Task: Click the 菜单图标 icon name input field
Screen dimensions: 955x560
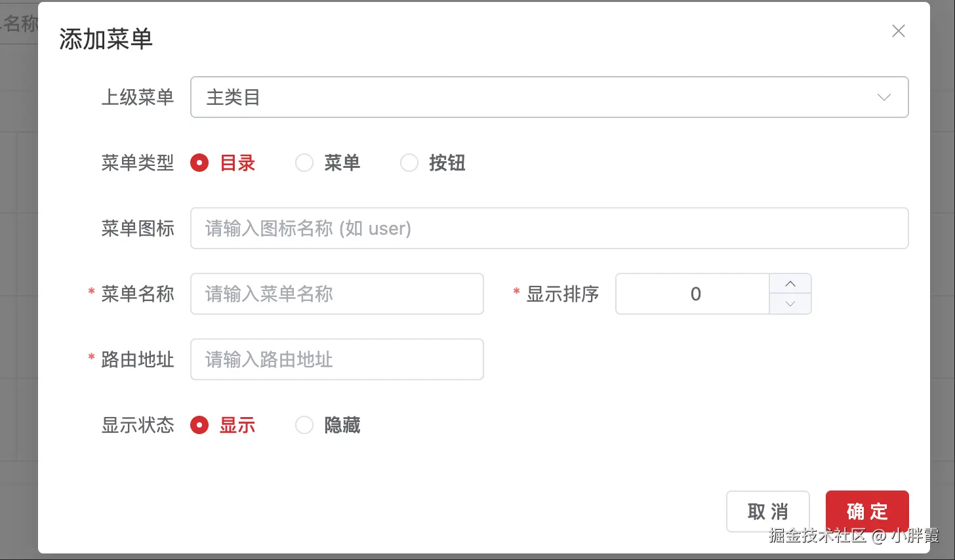Action: point(548,228)
